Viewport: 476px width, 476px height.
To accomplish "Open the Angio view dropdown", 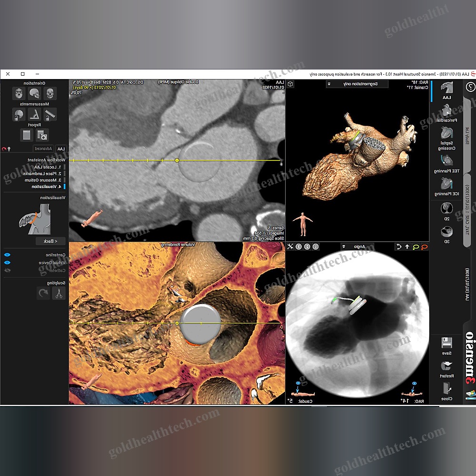I will tap(357, 247).
